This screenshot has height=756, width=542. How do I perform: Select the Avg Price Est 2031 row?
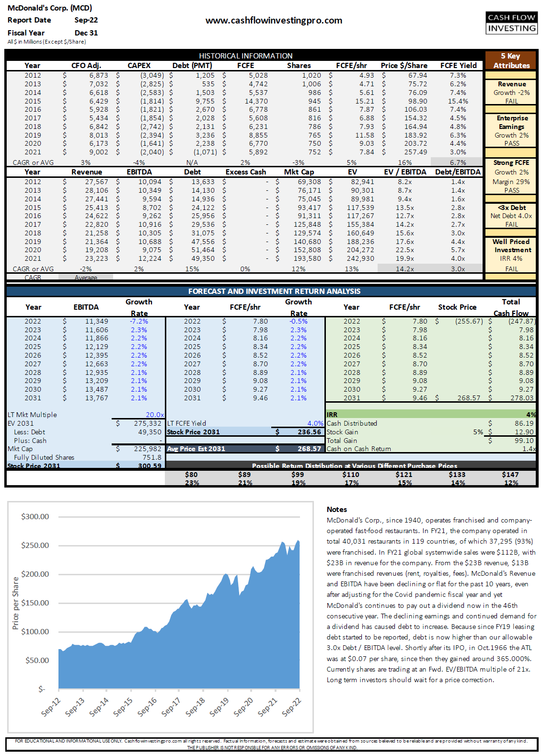[x=245, y=449]
